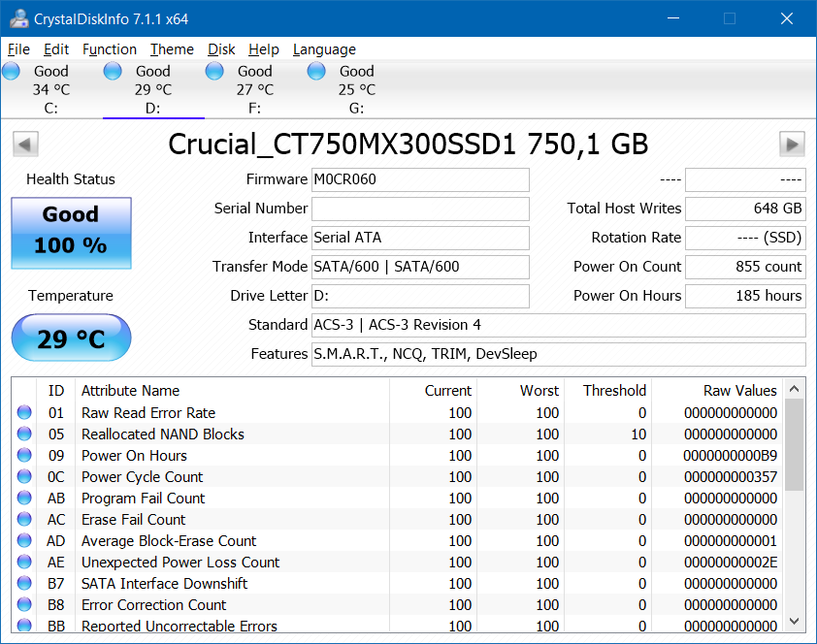Click the Transfer Mode field SATA/600
Viewport: 817px width, 644px height.
click(x=420, y=267)
